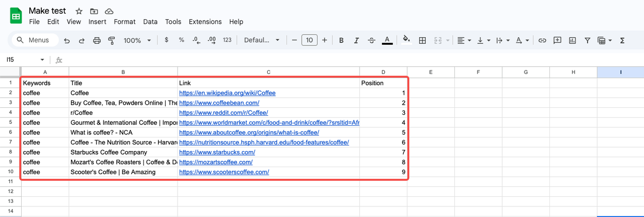Open the fill color paint bucket
644x217 pixels.
[407, 40]
